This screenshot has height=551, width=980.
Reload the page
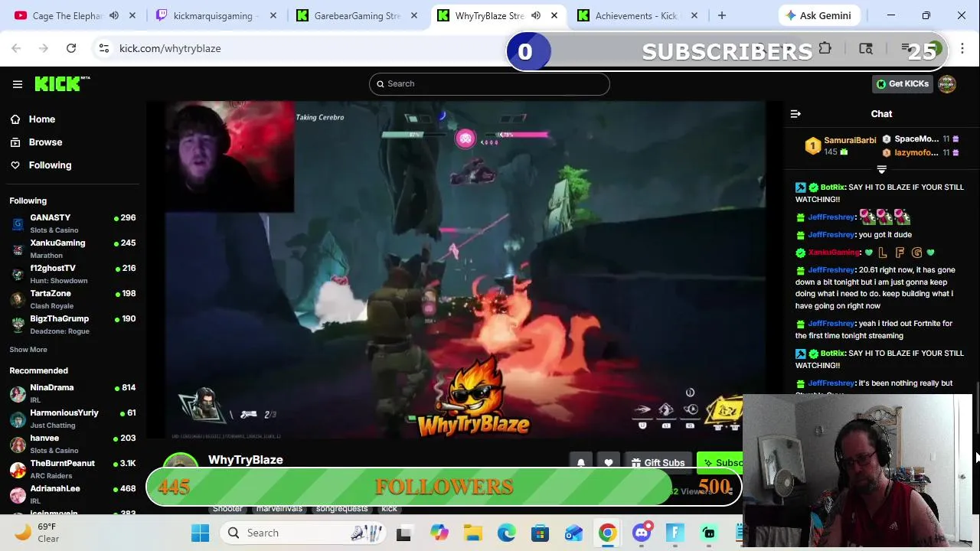point(71,48)
